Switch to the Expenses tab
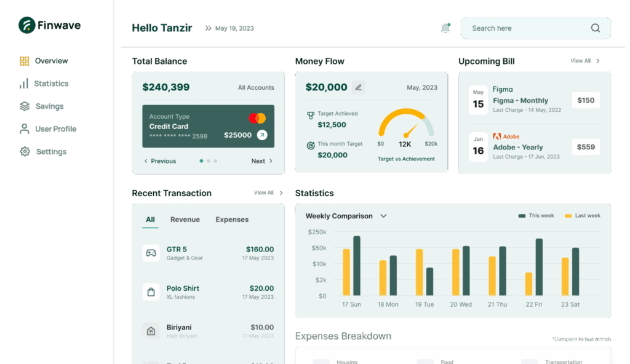This screenshot has height=364, width=630. pos(232,220)
